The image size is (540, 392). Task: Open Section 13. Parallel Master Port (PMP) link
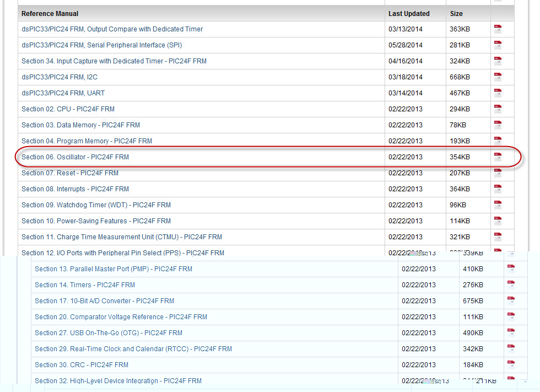tap(114, 269)
